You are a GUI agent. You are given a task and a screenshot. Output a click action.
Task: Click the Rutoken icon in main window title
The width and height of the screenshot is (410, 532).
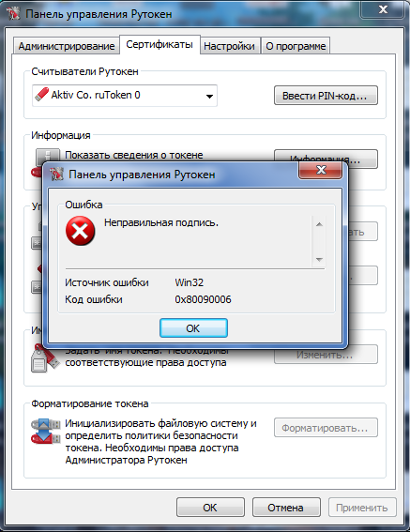pyautogui.click(x=13, y=13)
